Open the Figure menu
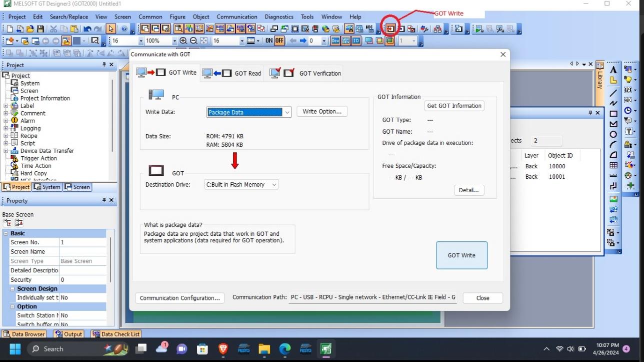This screenshot has height=362, width=644. [x=177, y=17]
